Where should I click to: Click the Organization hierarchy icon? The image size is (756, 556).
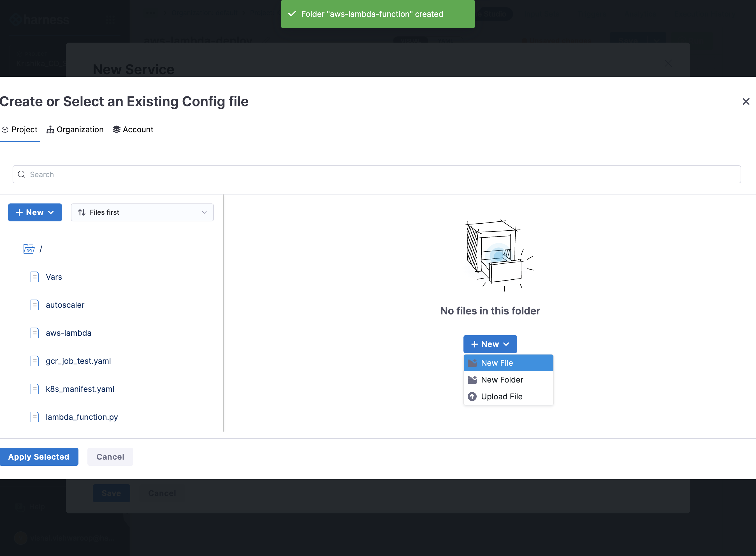click(50, 129)
